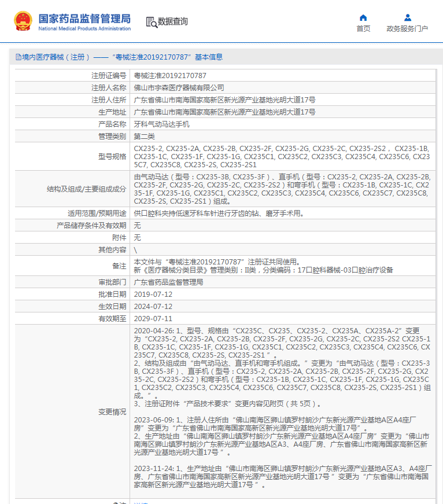Click the 注册人住所 label cell

(72, 100)
